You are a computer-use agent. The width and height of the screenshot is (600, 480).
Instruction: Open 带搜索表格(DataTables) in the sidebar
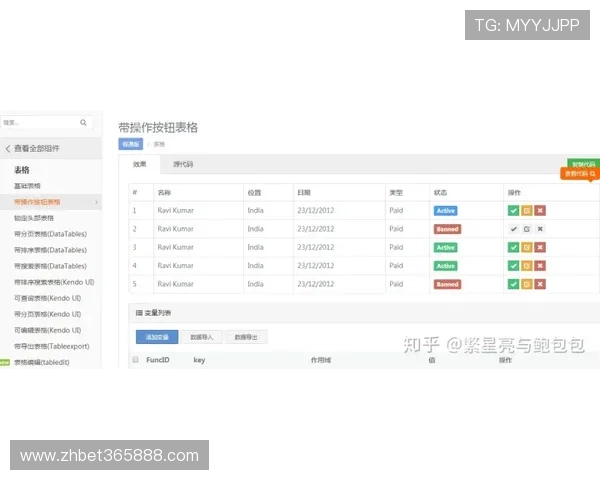[51, 266]
